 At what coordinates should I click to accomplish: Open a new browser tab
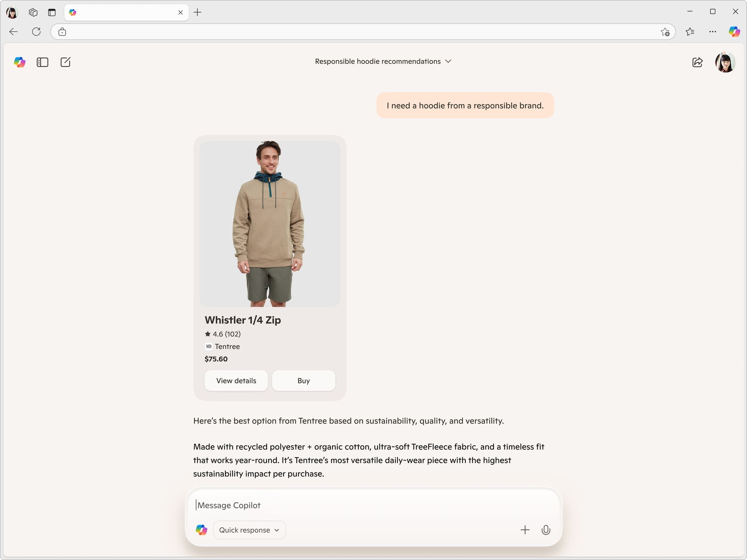[x=198, y=12]
